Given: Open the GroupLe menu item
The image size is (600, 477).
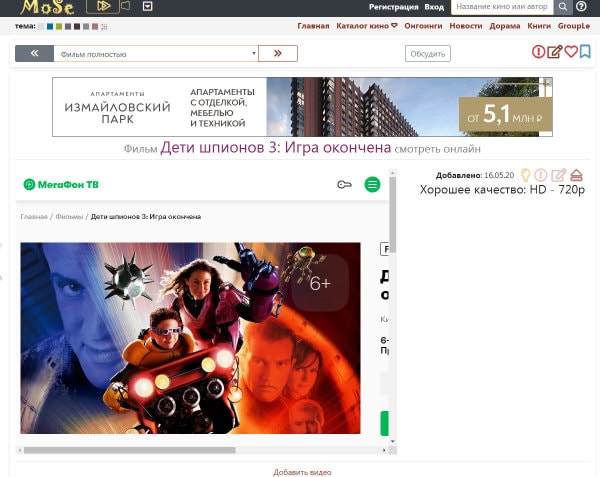Looking at the screenshot, I should pyautogui.click(x=574, y=26).
